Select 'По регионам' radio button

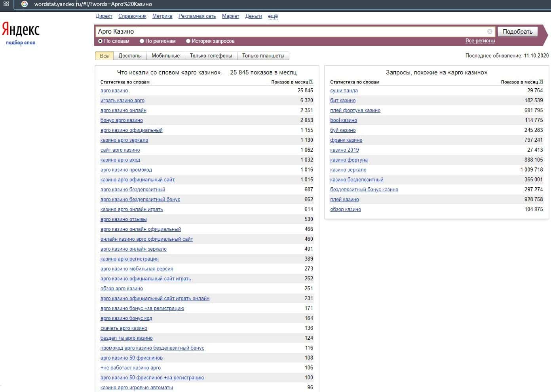(142, 41)
